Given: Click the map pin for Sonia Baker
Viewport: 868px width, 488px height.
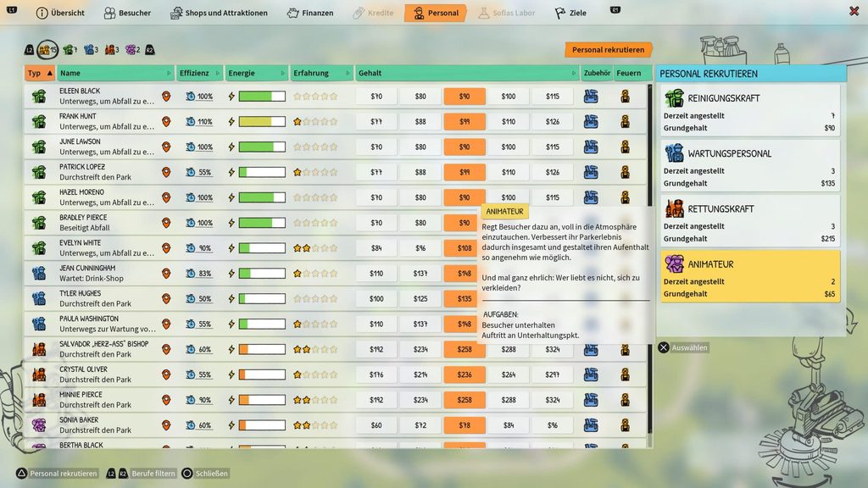Looking at the screenshot, I should (x=166, y=425).
